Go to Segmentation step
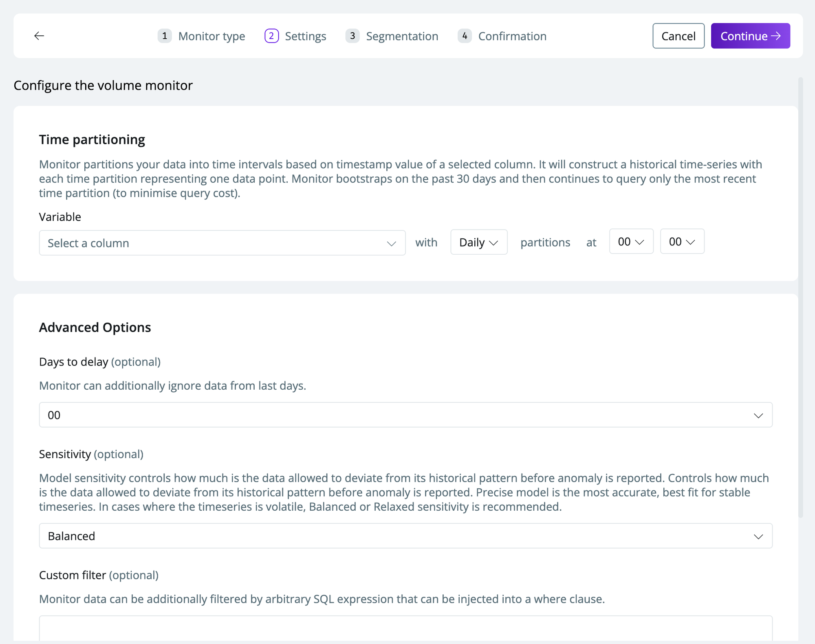The width and height of the screenshot is (815, 644). pyautogui.click(x=402, y=36)
